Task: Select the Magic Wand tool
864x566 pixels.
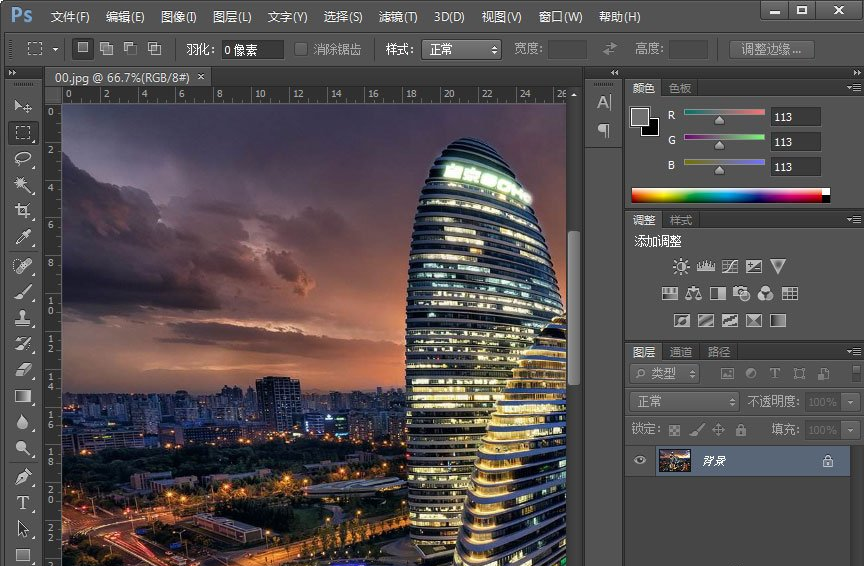Action: tap(23, 185)
